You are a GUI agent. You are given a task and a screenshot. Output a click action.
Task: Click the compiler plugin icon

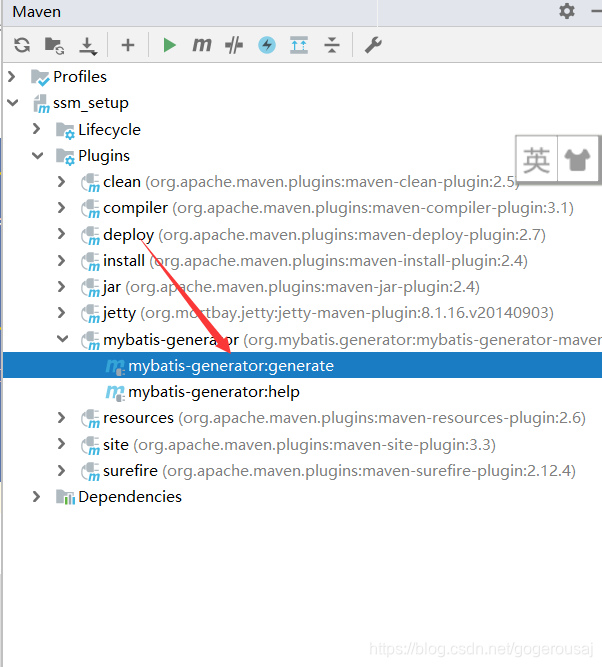(x=90, y=209)
